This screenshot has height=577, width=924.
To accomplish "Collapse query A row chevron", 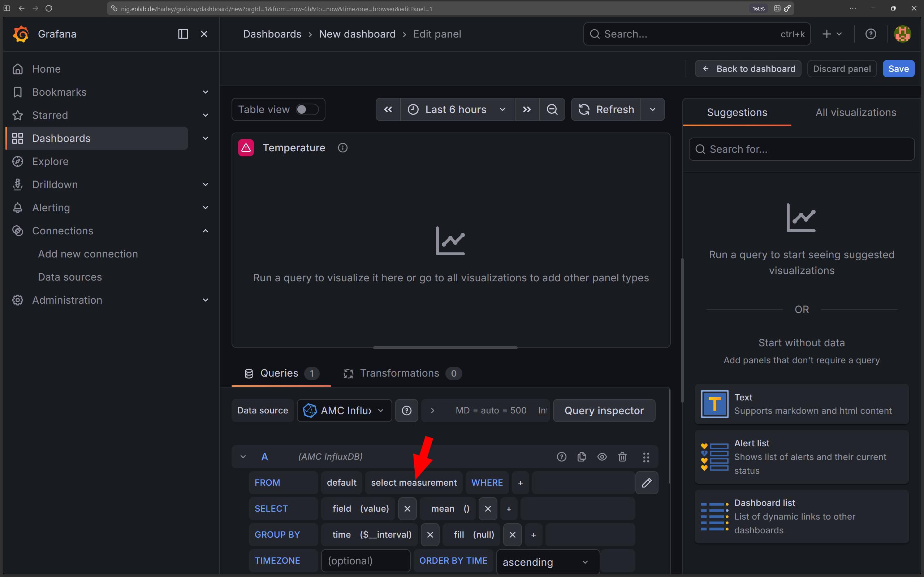I will [243, 457].
